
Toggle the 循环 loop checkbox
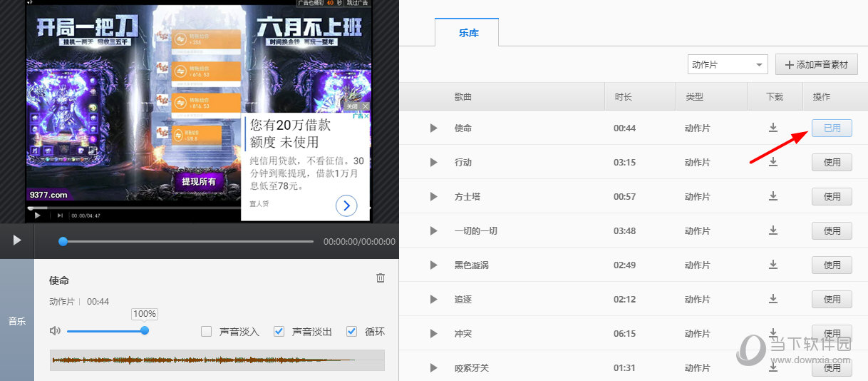click(x=351, y=332)
